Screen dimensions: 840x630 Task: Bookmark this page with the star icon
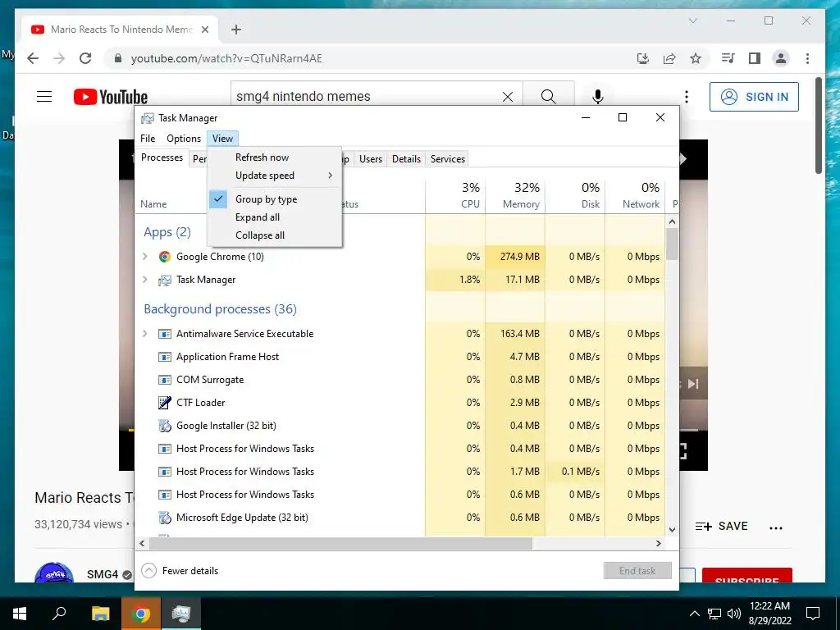click(x=696, y=58)
